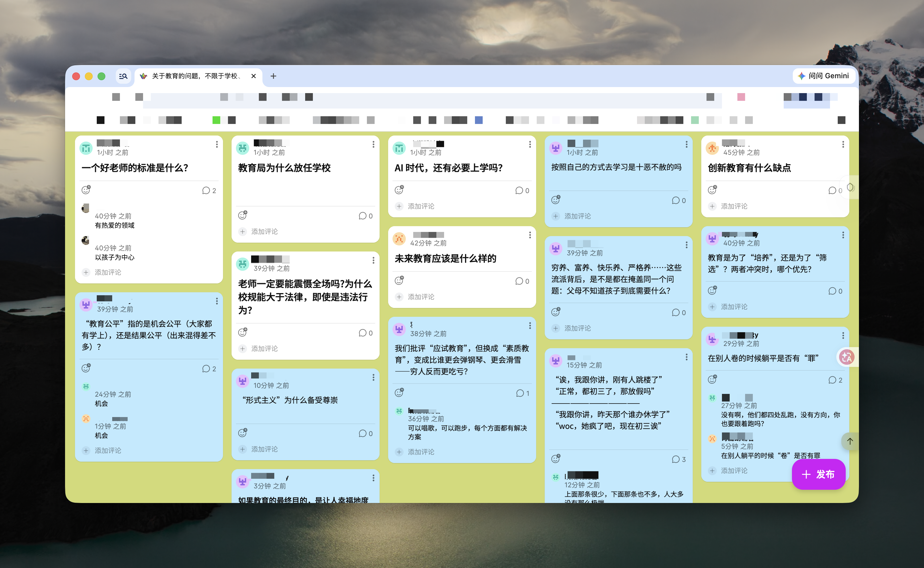Screen dimensions: 924x568
Task: React to 教育是为了培养还是筛选 post
Action: 712,290
